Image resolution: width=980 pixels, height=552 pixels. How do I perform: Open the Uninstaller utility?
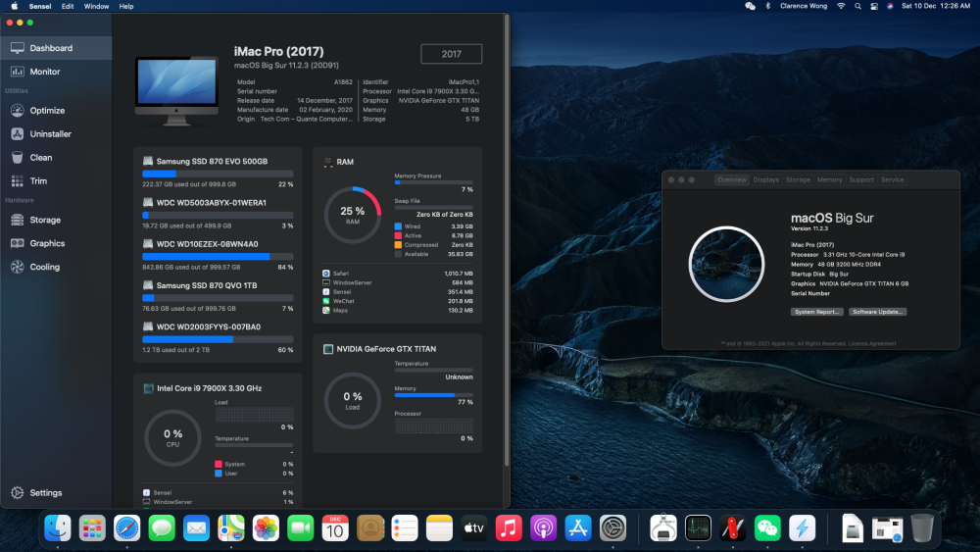pyautogui.click(x=56, y=133)
